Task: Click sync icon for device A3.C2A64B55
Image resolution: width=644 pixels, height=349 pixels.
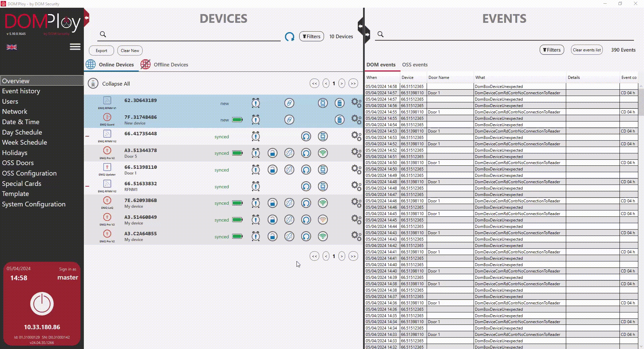Action: point(306,236)
